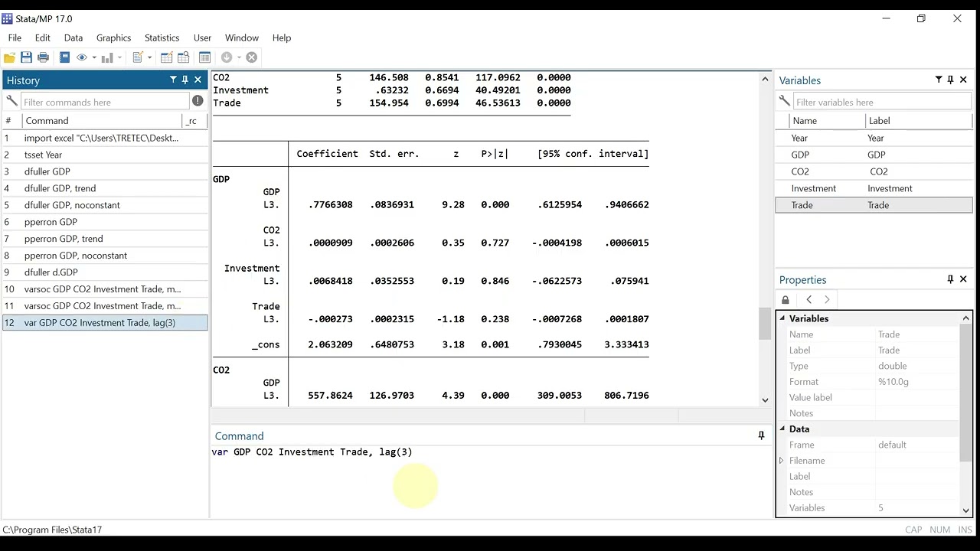Click the _rc column header in History
Image resolution: width=980 pixels, height=551 pixels.
coord(194,121)
